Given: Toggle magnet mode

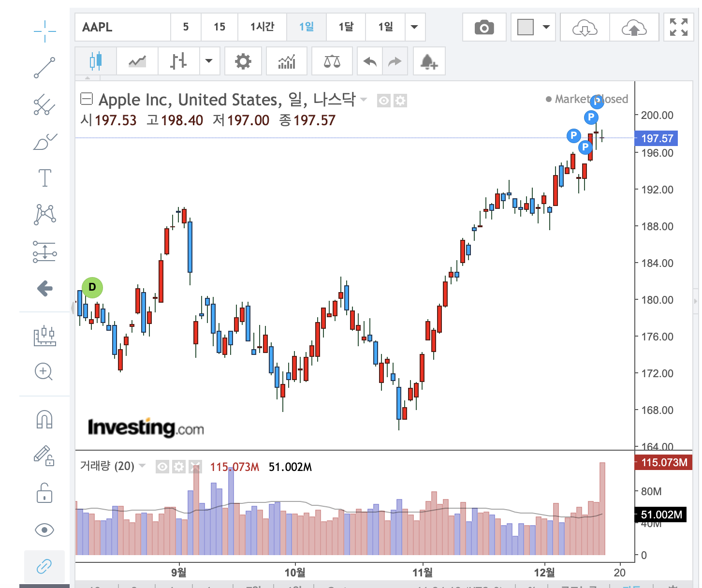Looking at the screenshot, I should (x=44, y=419).
